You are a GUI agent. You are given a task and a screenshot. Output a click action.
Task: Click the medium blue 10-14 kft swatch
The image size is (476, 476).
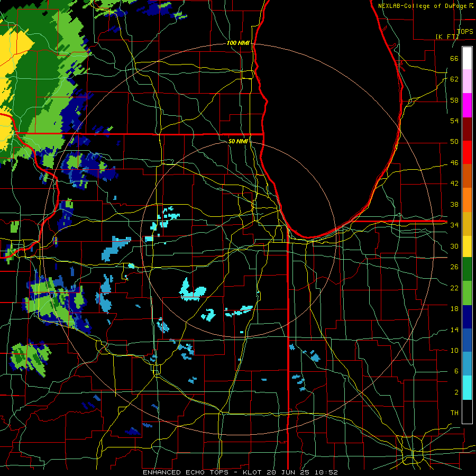467,340
